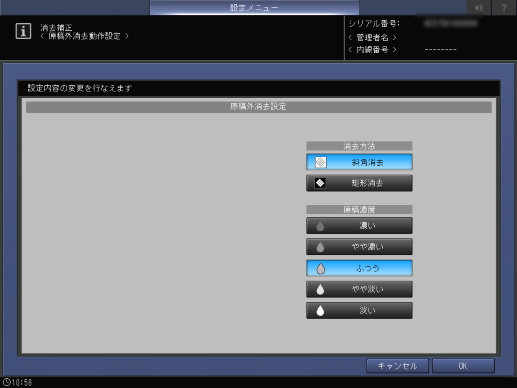Click the 内線番号 label
The width and height of the screenshot is (517, 388).
pos(372,50)
